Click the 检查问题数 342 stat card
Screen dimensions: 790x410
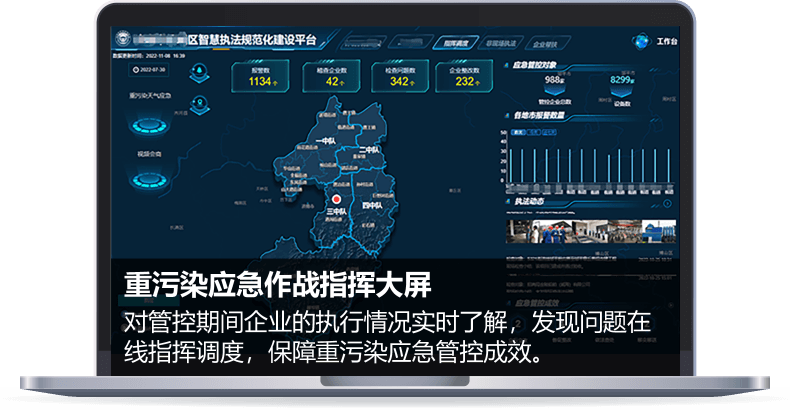pyautogui.click(x=400, y=78)
